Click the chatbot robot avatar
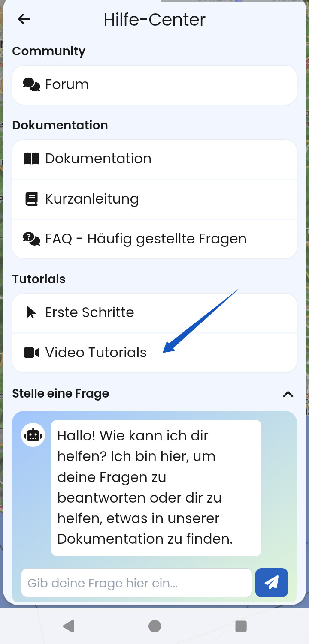 coord(33,435)
